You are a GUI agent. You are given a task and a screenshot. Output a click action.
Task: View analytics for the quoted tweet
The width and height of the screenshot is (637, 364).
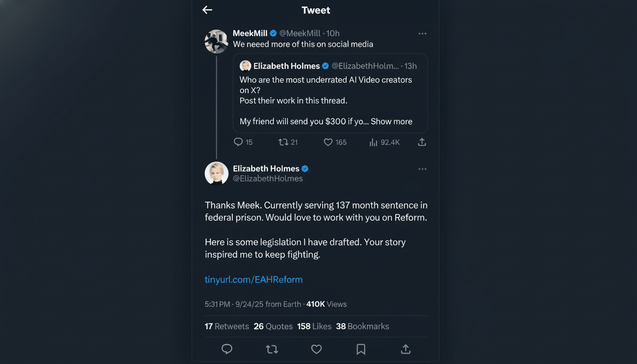[x=374, y=142]
